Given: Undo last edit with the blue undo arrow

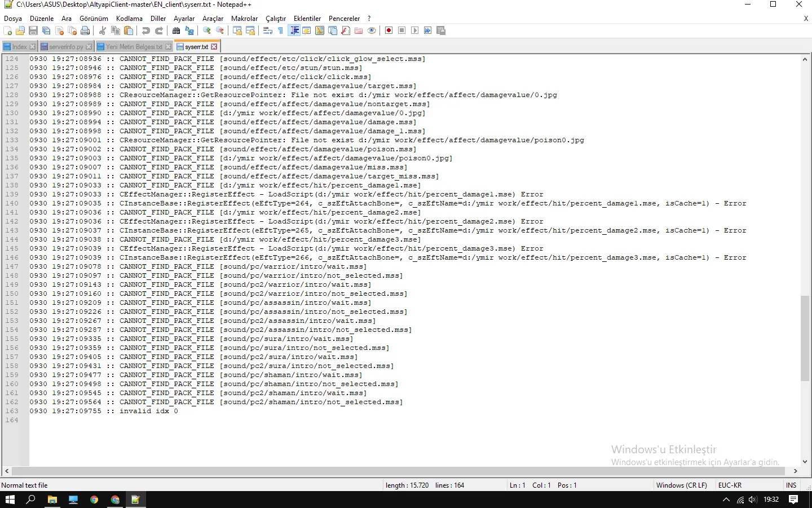Looking at the screenshot, I should [x=147, y=30].
